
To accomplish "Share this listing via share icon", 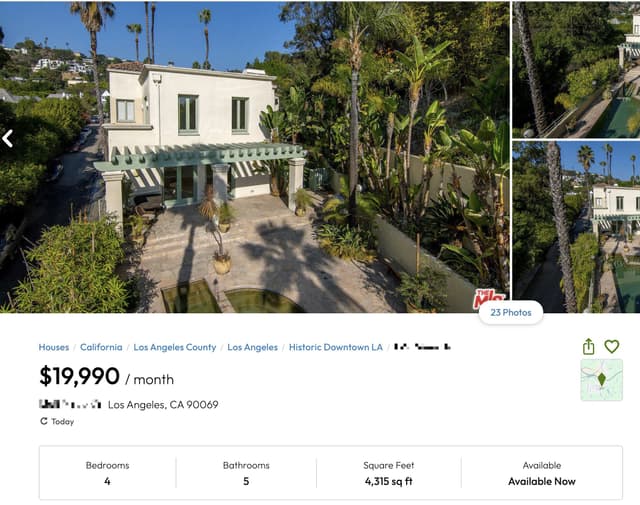I will point(589,347).
